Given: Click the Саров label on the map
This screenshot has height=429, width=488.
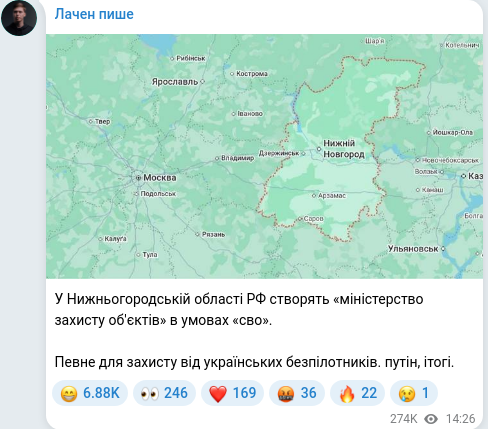Looking at the screenshot, I should pyautogui.click(x=313, y=219).
